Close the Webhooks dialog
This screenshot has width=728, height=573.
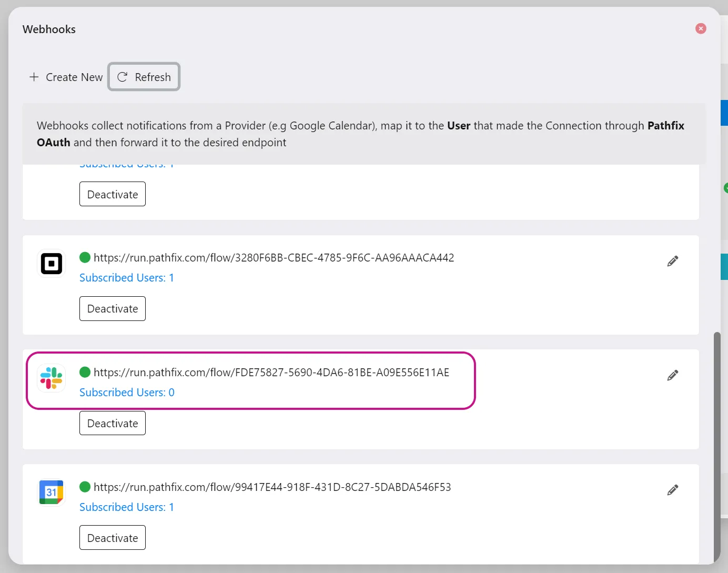[701, 28]
